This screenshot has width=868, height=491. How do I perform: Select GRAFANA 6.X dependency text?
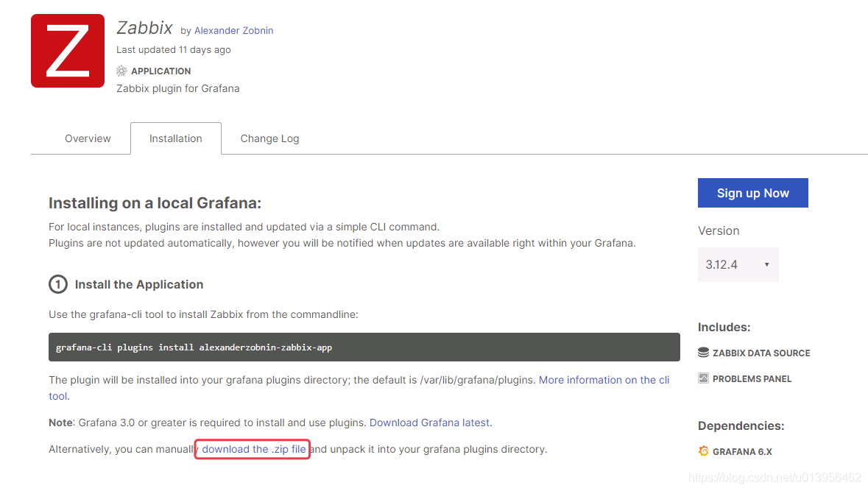pos(742,452)
